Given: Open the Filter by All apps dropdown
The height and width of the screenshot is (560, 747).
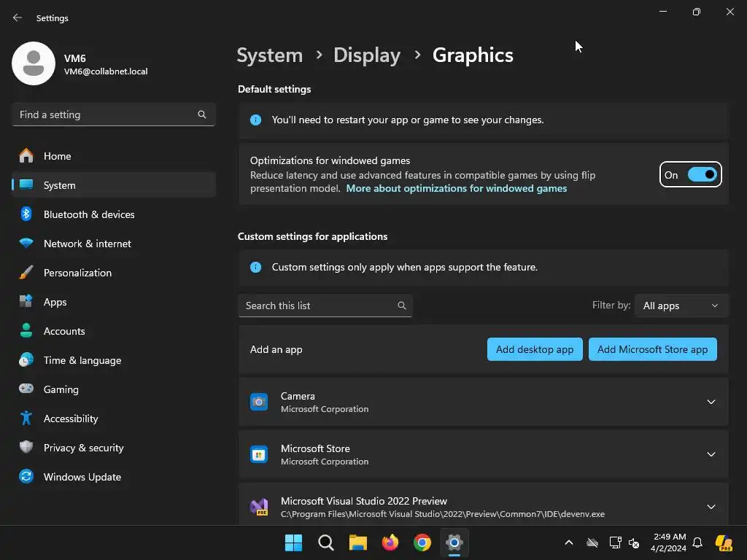Looking at the screenshot, I should pos(681,306).
